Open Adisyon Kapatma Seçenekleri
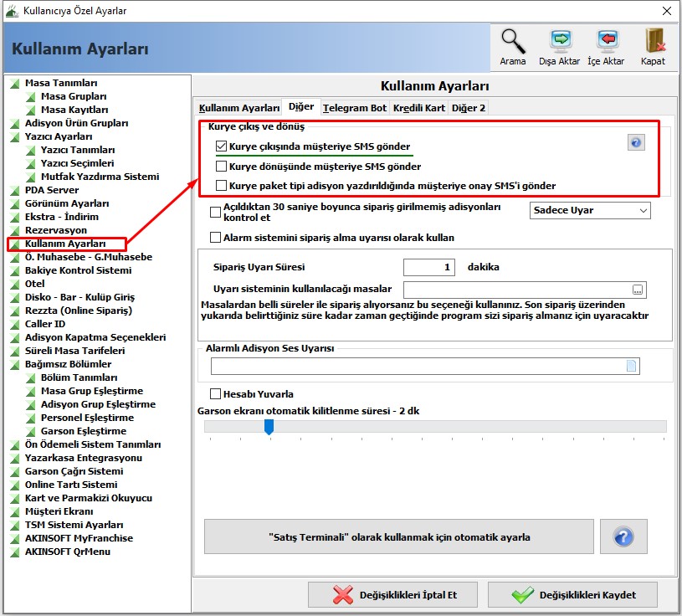 click(95, 337)
